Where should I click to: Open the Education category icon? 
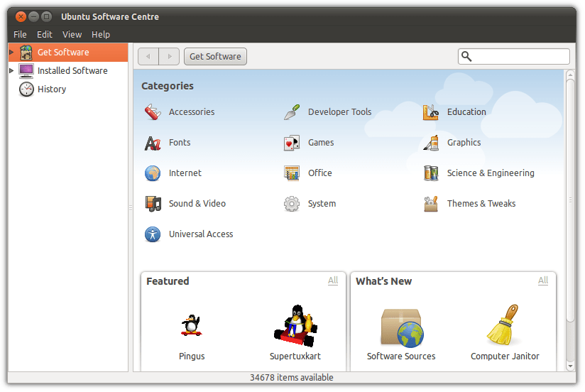(x=431, y=112)
